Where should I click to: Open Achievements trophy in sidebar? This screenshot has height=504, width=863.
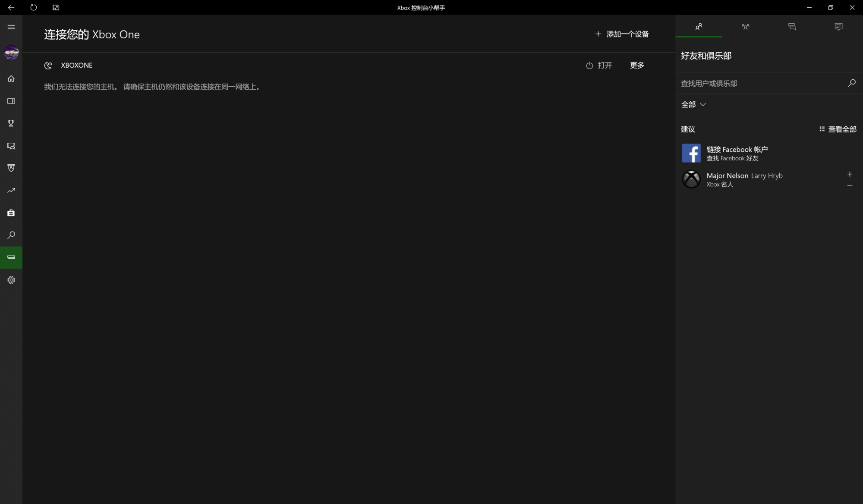tap(11, 123)
